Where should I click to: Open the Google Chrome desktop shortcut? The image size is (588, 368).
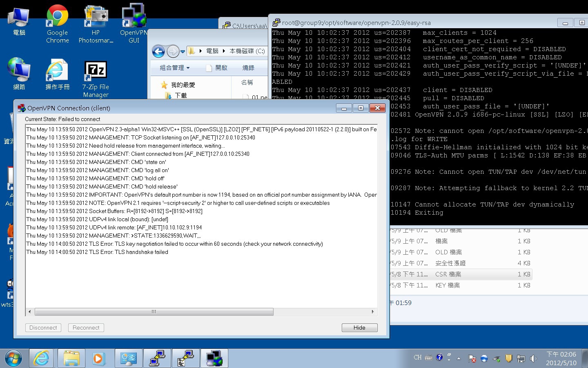coord(57,24)
